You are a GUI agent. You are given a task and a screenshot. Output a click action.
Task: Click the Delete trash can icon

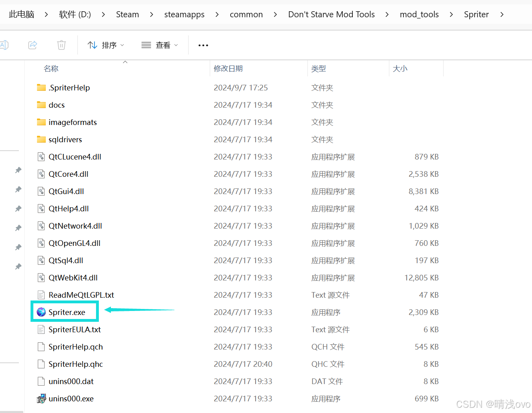[61, 45]
